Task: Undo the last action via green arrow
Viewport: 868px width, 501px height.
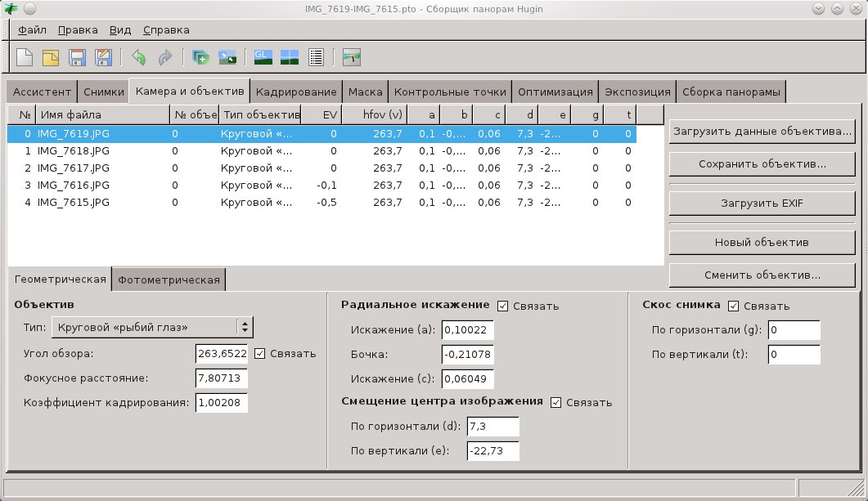Action: [138, 57]
